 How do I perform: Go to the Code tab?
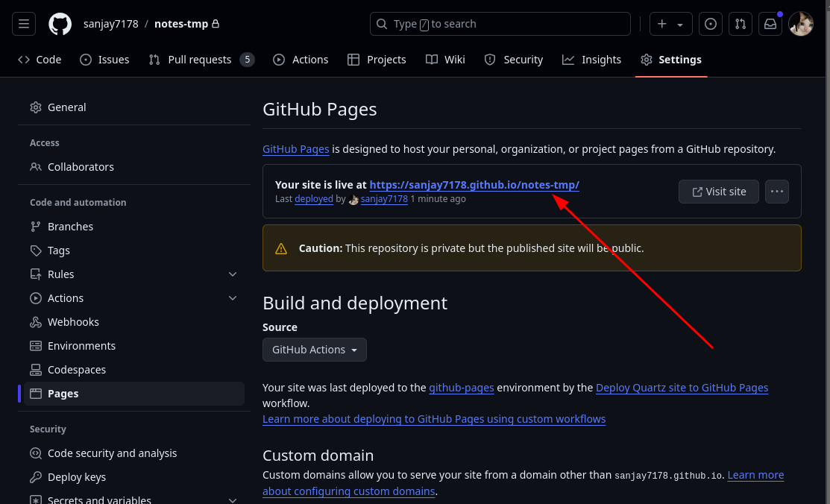point(40,60)
